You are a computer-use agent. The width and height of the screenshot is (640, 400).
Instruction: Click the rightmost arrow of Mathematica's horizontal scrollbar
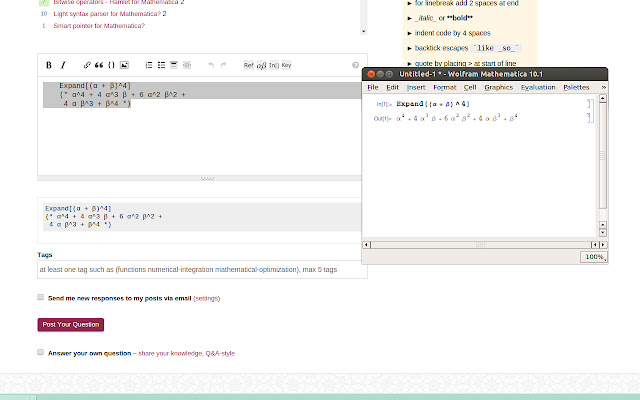pyautogui.click(x=603, y=244)
